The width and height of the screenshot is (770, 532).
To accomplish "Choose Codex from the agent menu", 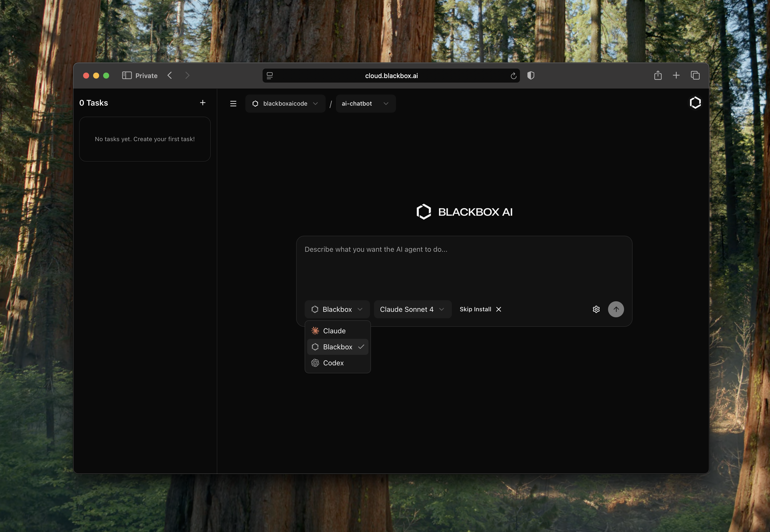I will [333, 363].
